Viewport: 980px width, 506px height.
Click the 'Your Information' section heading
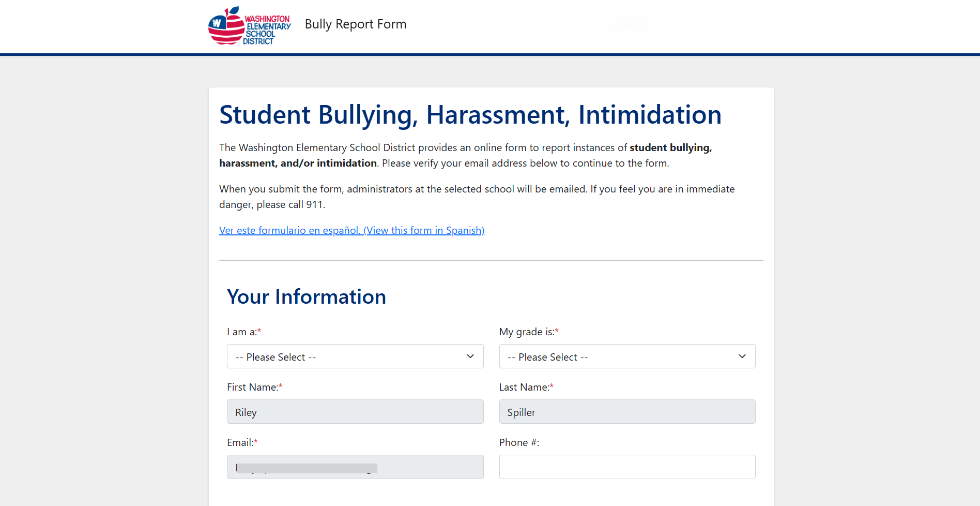(x=307, y=296)
